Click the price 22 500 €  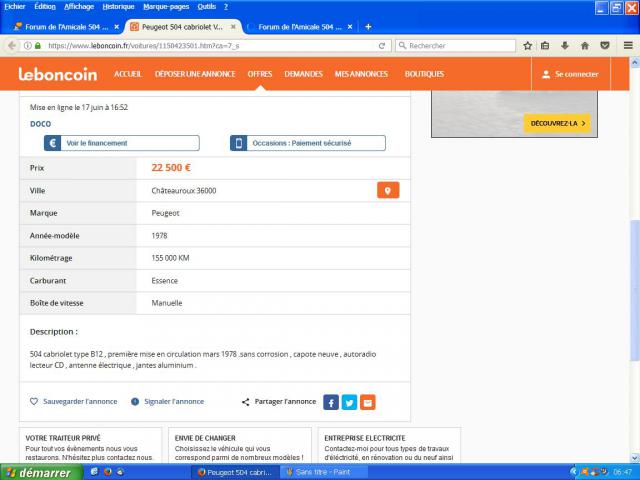[171, 168]
